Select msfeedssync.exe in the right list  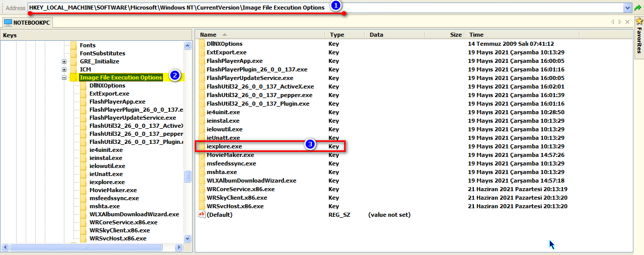(x=231, y=163)
